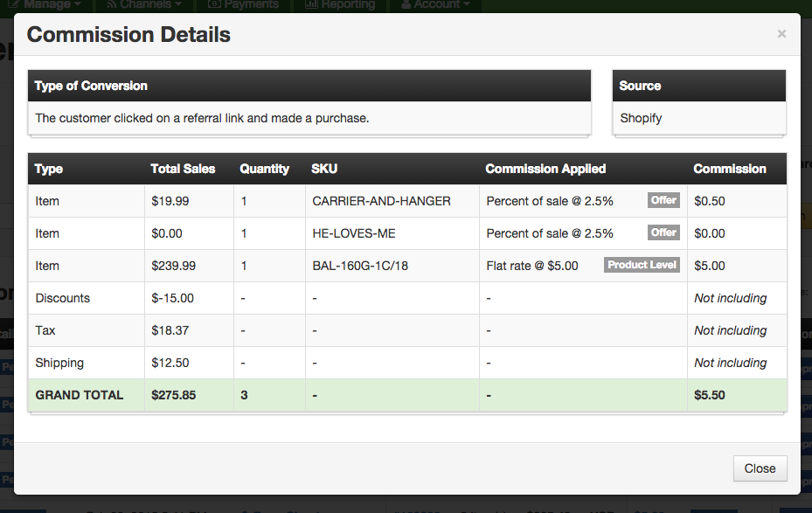Click the Close button in the dialog footer
The width and height of the screenshot is (812, 513).
pyautogui.click(x=760, y=468)
